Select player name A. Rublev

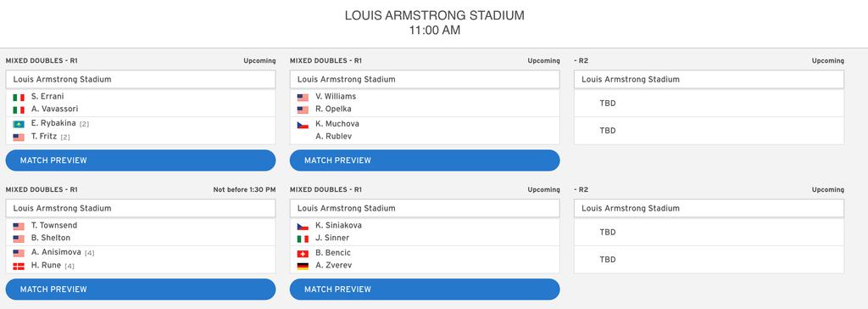[334, 137]
